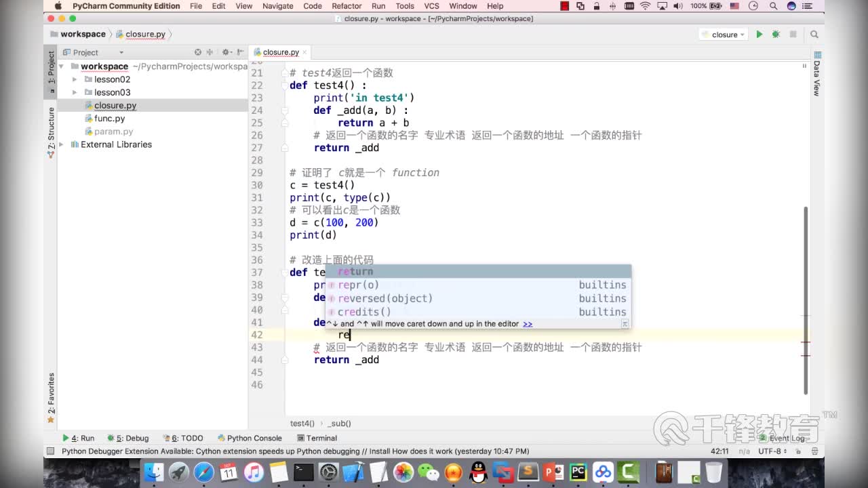Select reversed(object) from completion popup
The width and height of the screenshot is (868, 488).
click(382, 298)
